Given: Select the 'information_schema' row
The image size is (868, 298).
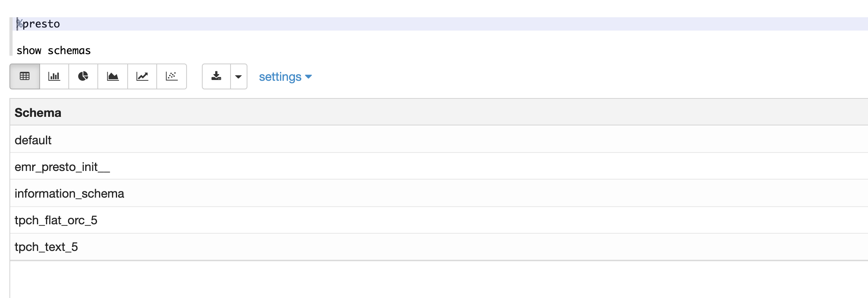Looking at the screenshot, I should coord(439,193).
